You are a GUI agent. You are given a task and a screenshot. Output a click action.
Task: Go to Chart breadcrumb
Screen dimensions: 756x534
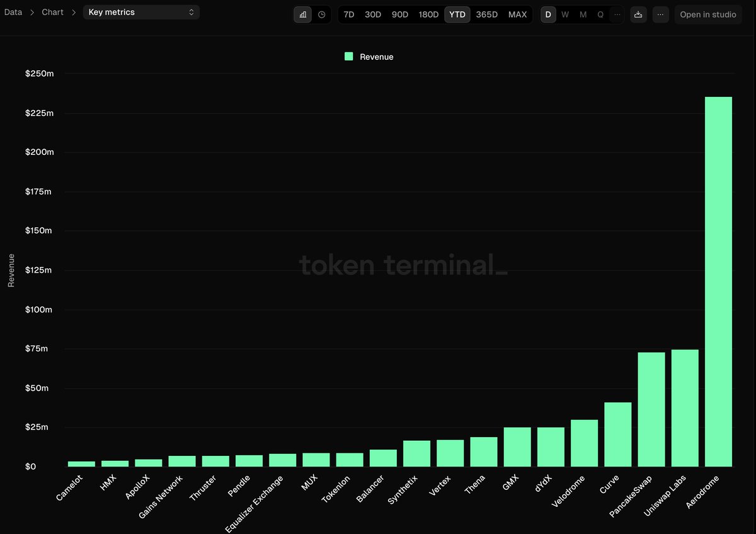52,12
